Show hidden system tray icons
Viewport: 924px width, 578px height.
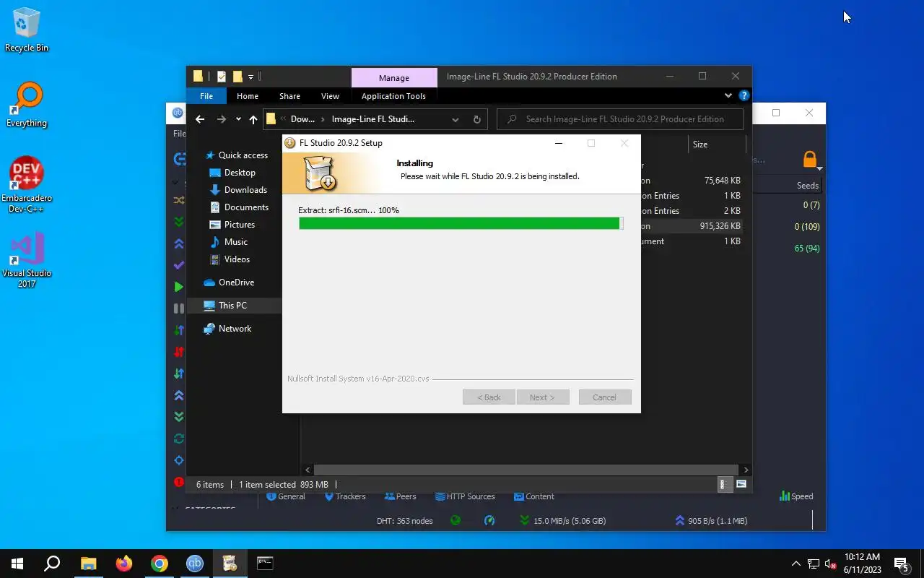point(796,564)
